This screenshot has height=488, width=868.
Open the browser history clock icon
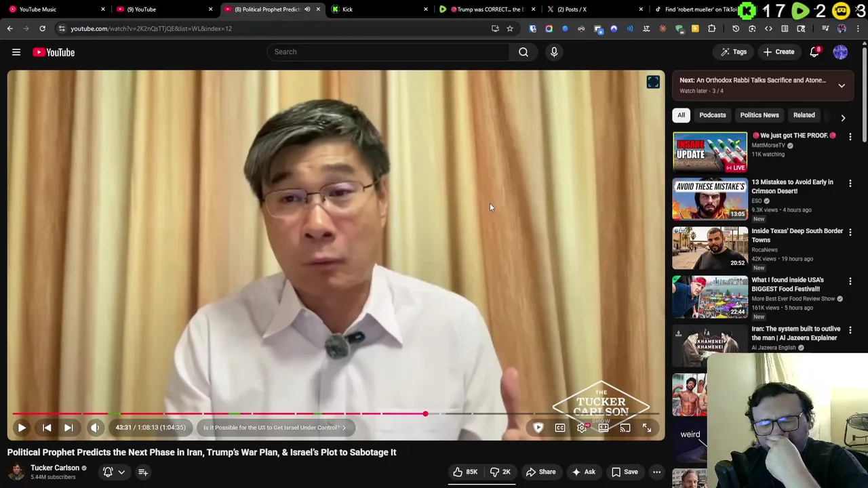coord(736,28)
